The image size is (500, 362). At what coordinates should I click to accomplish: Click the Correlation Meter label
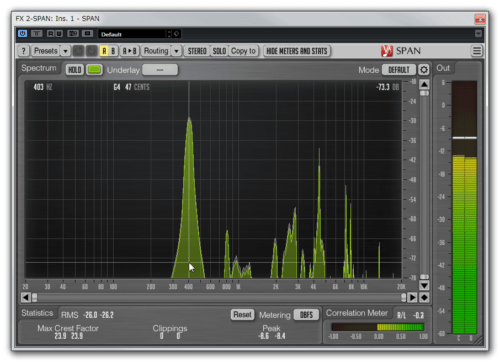pyautogui.click(x=357, y=313)
